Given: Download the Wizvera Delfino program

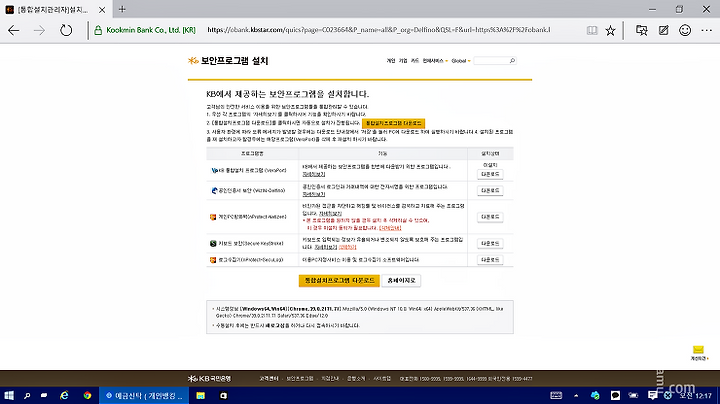Looking at the screenshot, I should point(490,191).
